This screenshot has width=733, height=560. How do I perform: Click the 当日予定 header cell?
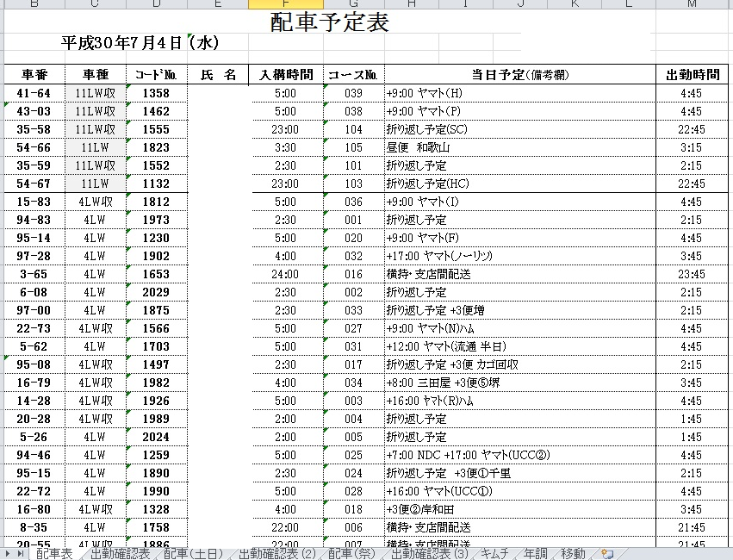[519, 75]
